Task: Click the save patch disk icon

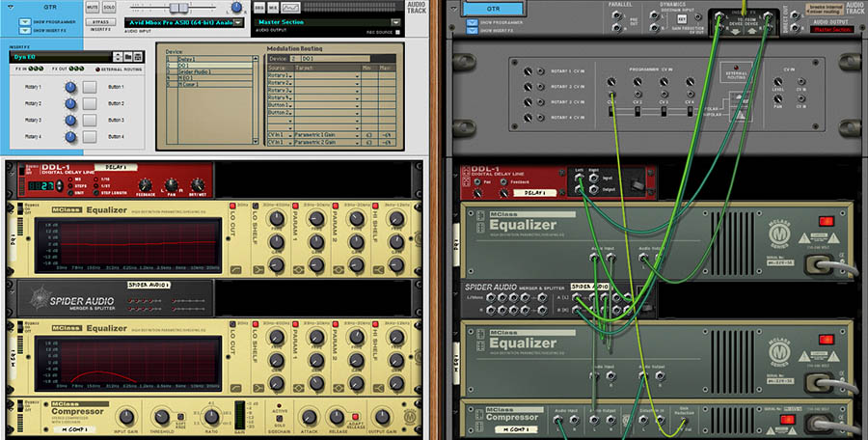Action: (x=138, y=57)
